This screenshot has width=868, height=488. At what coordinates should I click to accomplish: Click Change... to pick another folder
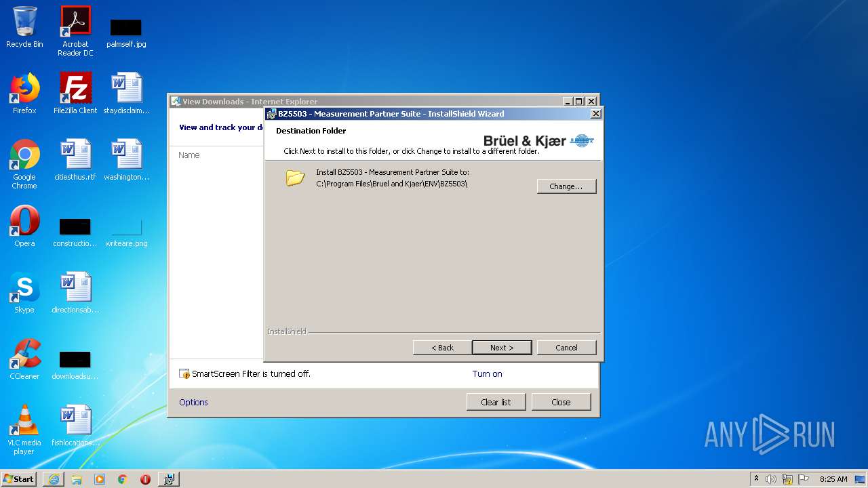point(566,186)
